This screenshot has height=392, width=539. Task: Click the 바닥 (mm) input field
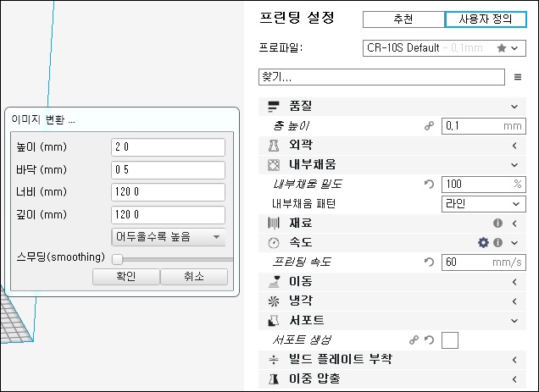pos(168,169)
